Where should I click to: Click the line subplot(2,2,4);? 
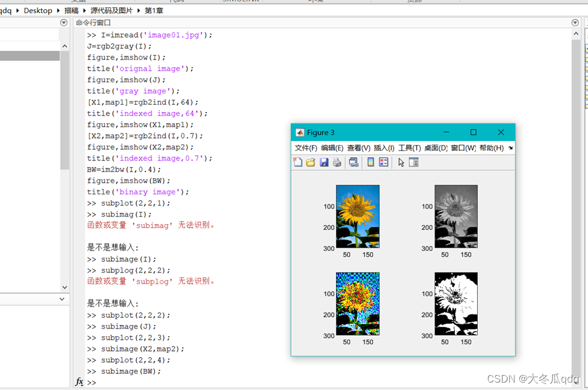click(136, 360)
